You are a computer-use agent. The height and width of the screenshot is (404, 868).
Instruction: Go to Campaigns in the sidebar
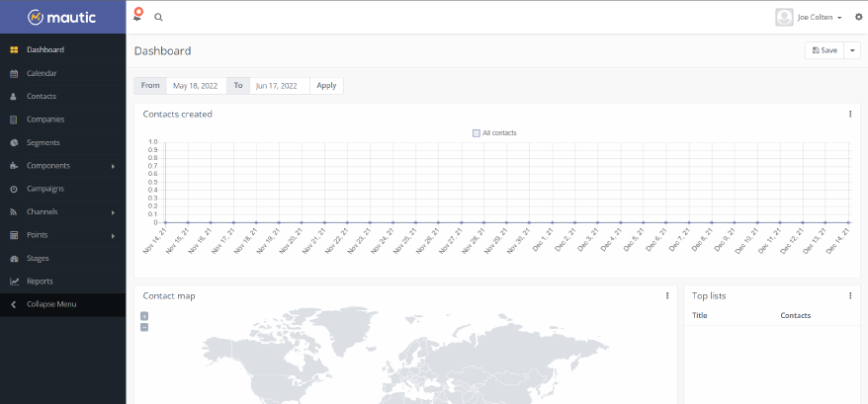45,189
